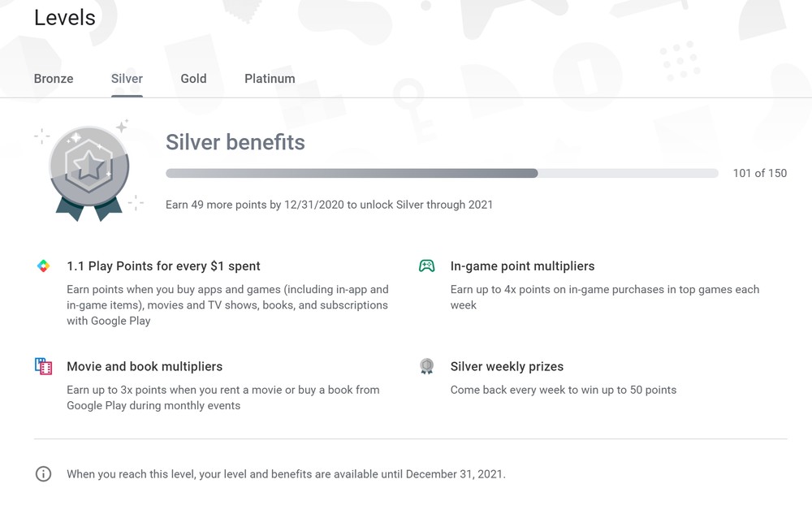Switch to the Bronze tab
Image resolution: width=812 pixels, height=514 pixels.
tap(54, 79)
